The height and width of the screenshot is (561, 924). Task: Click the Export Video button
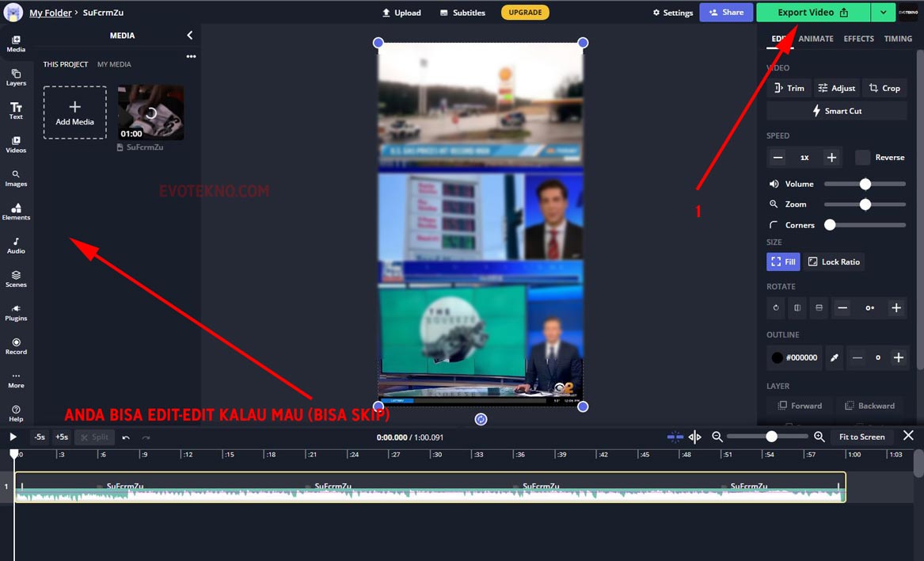pyautogui.click(x=812, y=12)
